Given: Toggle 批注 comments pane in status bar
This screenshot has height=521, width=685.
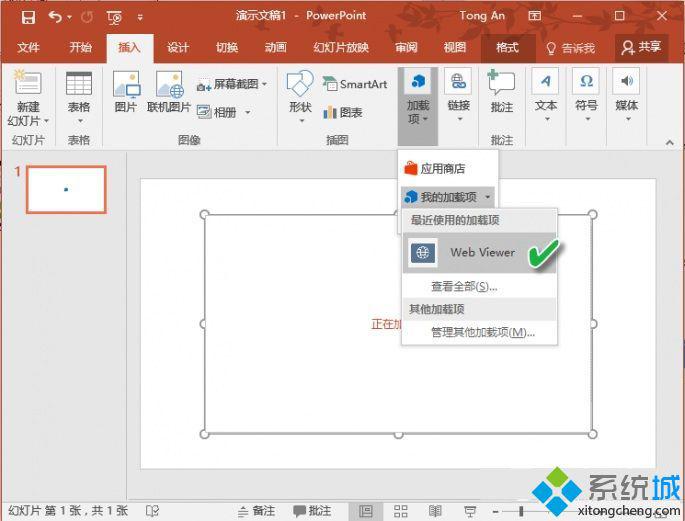Looking at the screenshot, I should [312, 511].
